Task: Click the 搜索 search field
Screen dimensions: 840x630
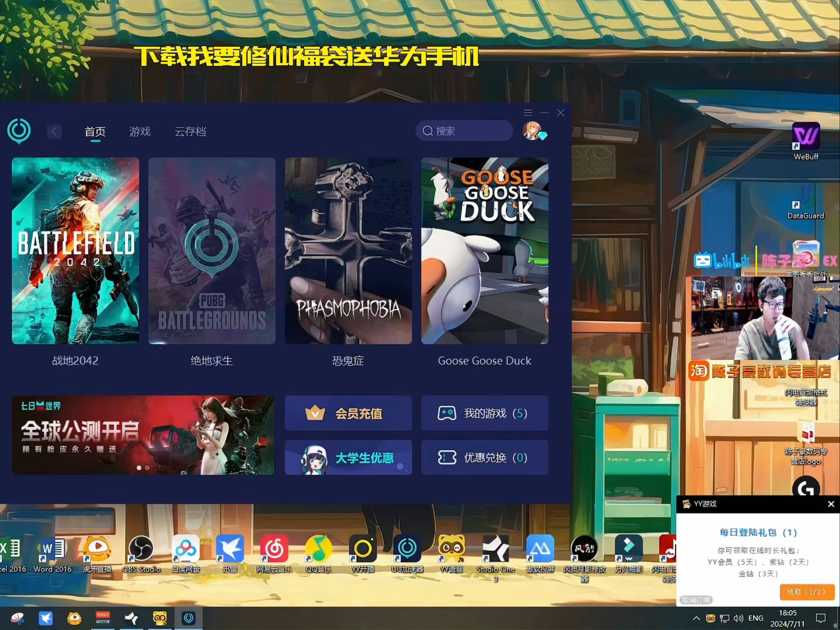Action: (464, 131)
